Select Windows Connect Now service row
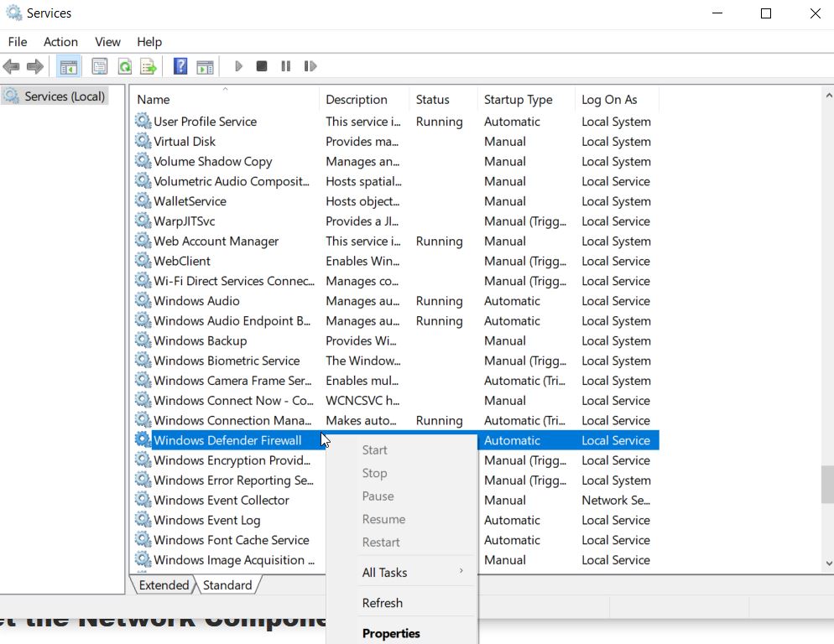The height and width of the screenshot is (644, 834). tap(395, 401)
